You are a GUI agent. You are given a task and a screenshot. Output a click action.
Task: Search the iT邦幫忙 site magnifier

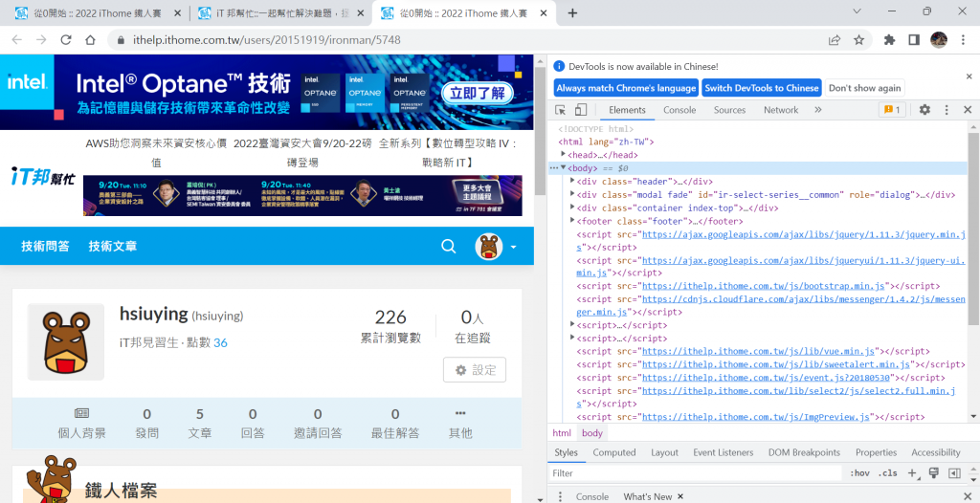[x=448, y=246]
